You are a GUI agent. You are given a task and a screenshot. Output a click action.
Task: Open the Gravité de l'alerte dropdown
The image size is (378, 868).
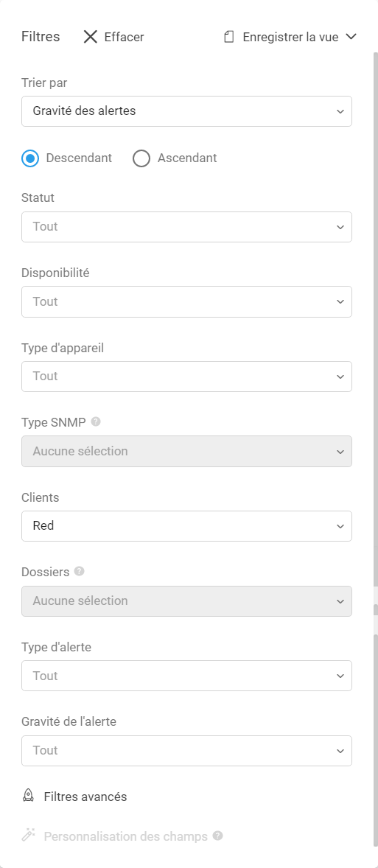[x=186, y=751]
